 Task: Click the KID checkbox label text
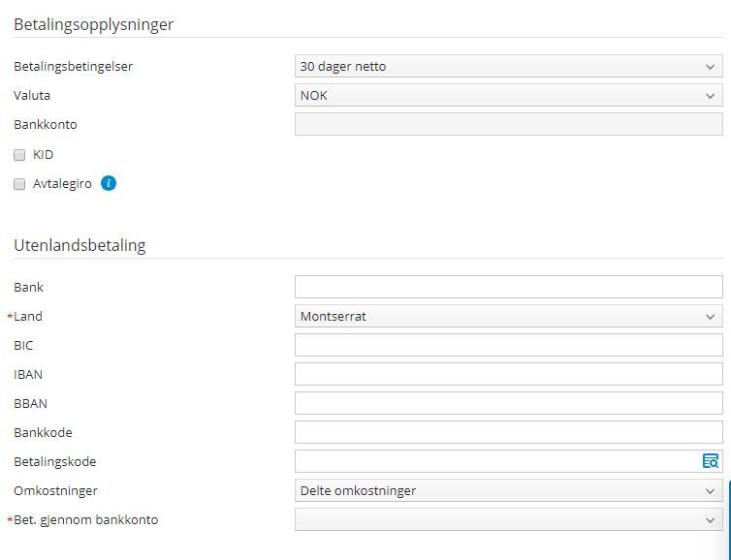[43, 155]
